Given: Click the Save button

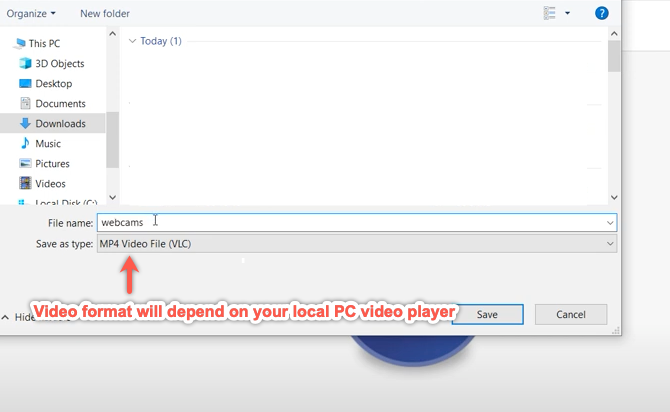Looking at the screenshot, I should (x=487, y=315).
